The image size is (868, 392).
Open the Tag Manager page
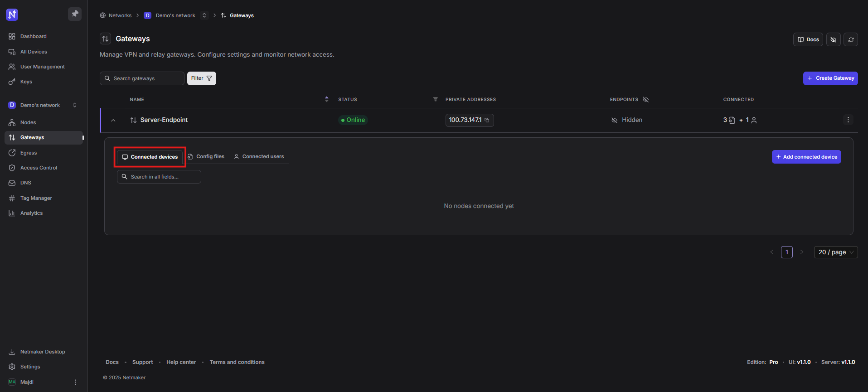(36, 198)
